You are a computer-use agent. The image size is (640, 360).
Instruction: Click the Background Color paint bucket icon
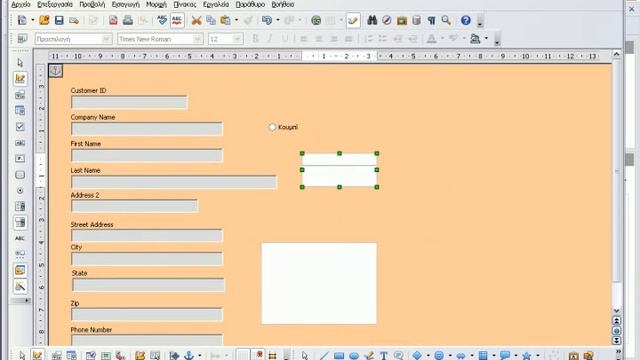(x=475, y=39)
